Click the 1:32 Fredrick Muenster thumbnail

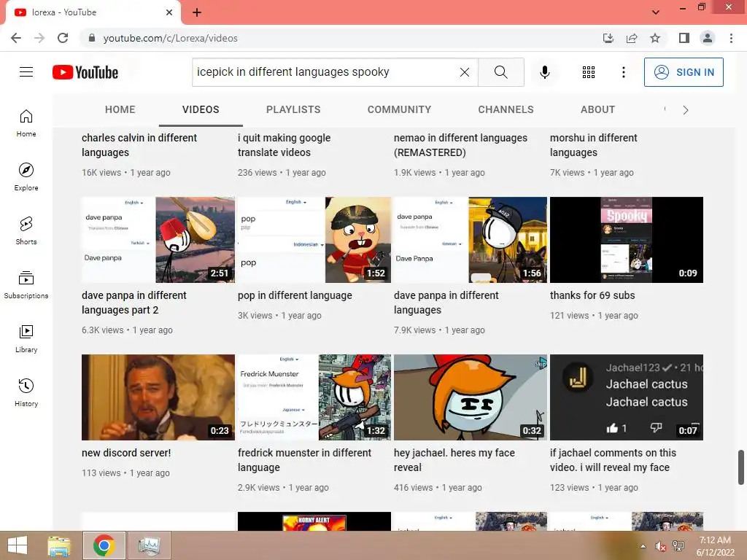314,397
